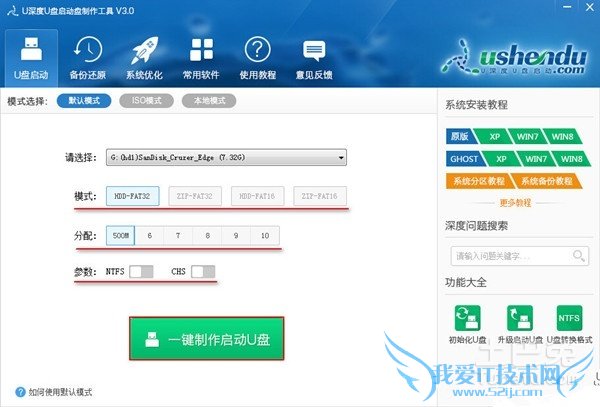Open 原版 WIN7 install tutorial
600x407 pixels.
click(x=527, y=137)
